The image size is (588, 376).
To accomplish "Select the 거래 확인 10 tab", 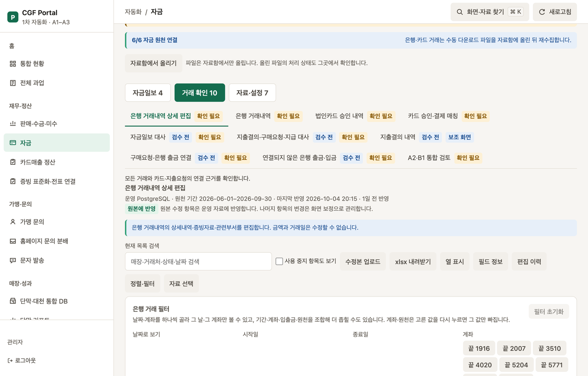I will coord(200,93).
